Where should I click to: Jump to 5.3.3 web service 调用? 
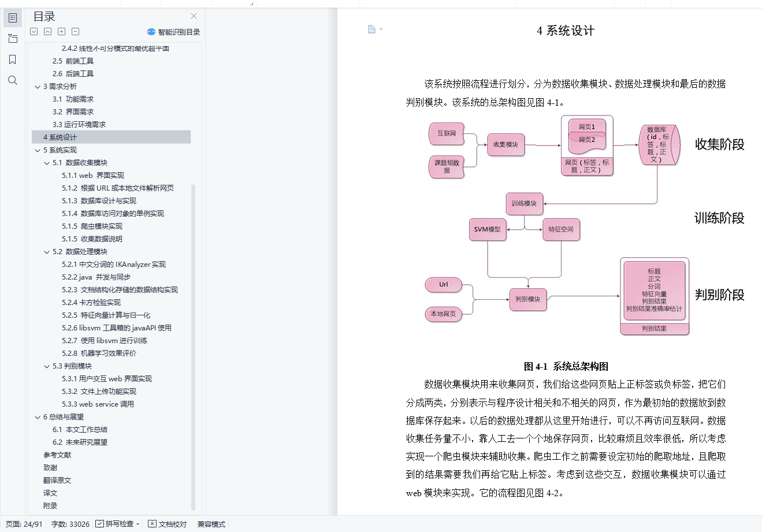tap(98, 404)
